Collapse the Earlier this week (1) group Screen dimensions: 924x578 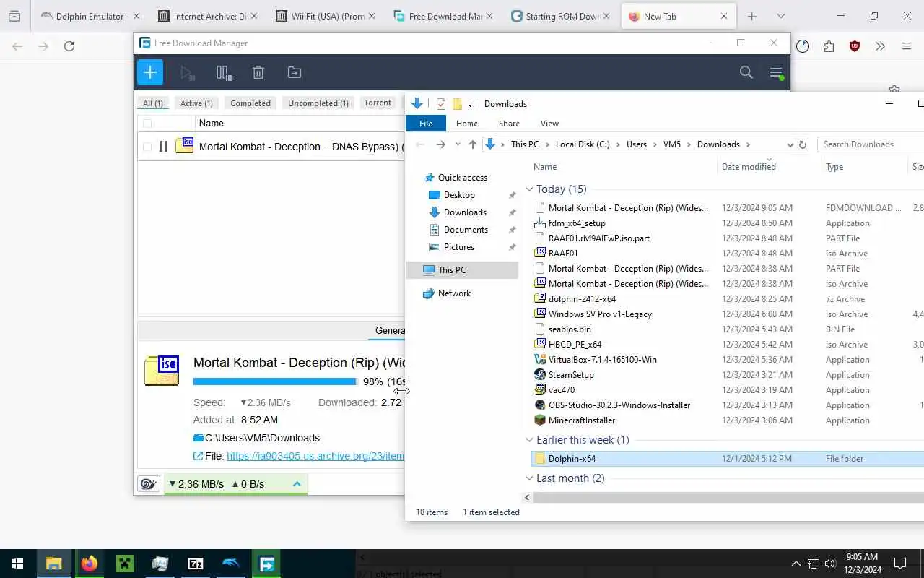pyautogui.click(x=529, y=440)
